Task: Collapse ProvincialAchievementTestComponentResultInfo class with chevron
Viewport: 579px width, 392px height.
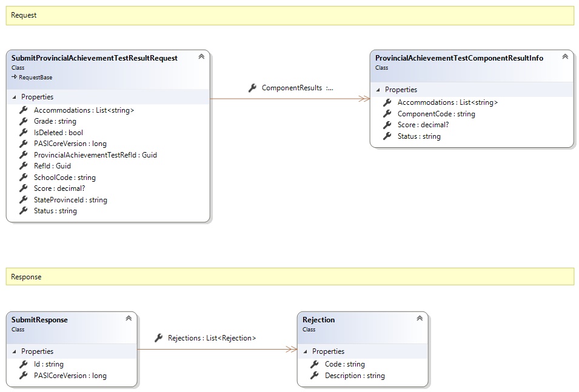Action: pos(565,57)
